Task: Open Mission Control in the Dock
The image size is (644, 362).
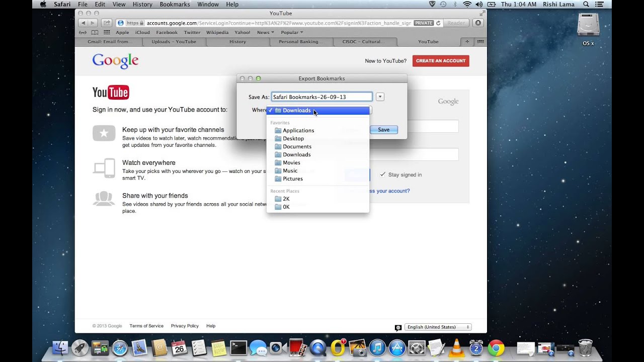Action: point(100,348)
